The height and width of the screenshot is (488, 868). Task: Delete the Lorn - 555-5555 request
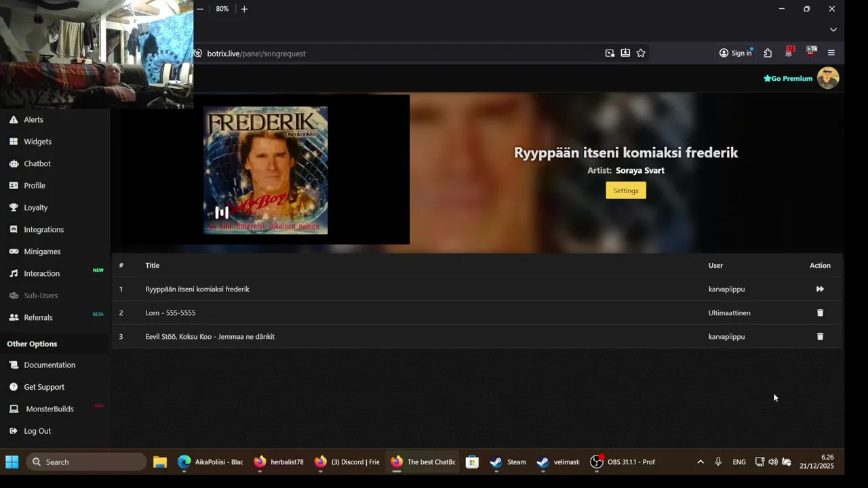coord(820,313)
